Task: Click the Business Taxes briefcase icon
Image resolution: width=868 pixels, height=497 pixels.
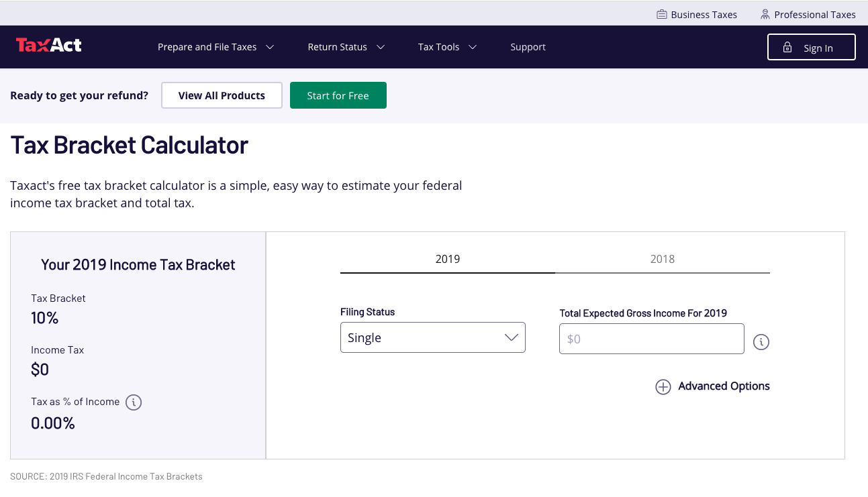Action: click(x=661, y=14)
